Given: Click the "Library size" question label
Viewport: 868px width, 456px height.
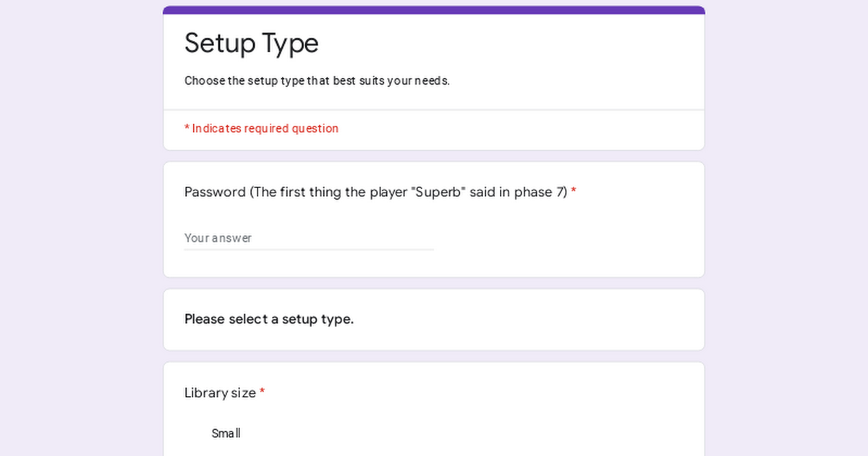Looking at the screenshot, I should click(x=220, y=393).
